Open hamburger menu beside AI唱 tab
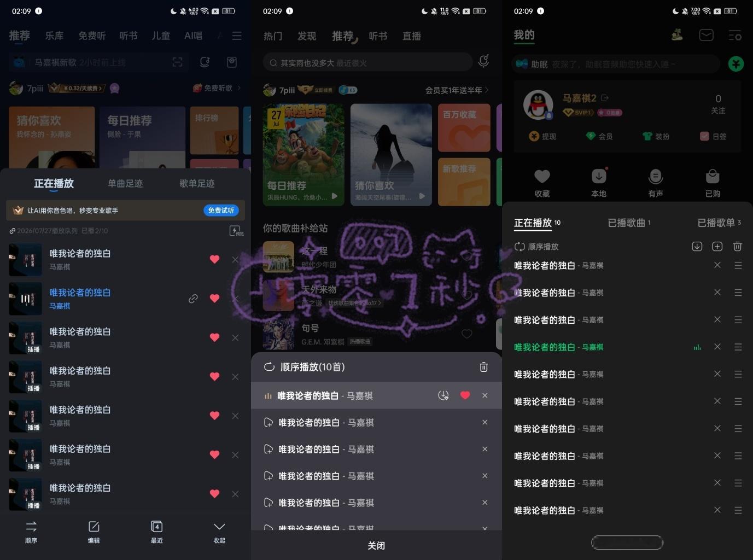 tap(237, 36)
